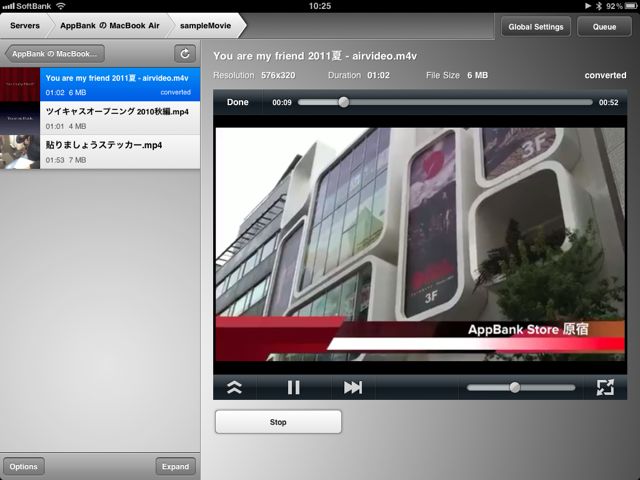The image size is (640, 480).
Task: Collapse player with the double-chevron up icon
Action: click(234, 387)
